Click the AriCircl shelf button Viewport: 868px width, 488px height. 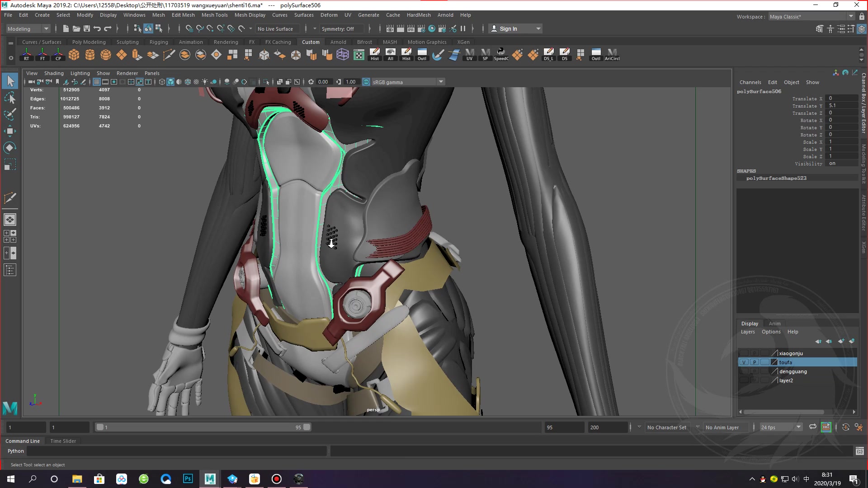(x=612, y=55)
